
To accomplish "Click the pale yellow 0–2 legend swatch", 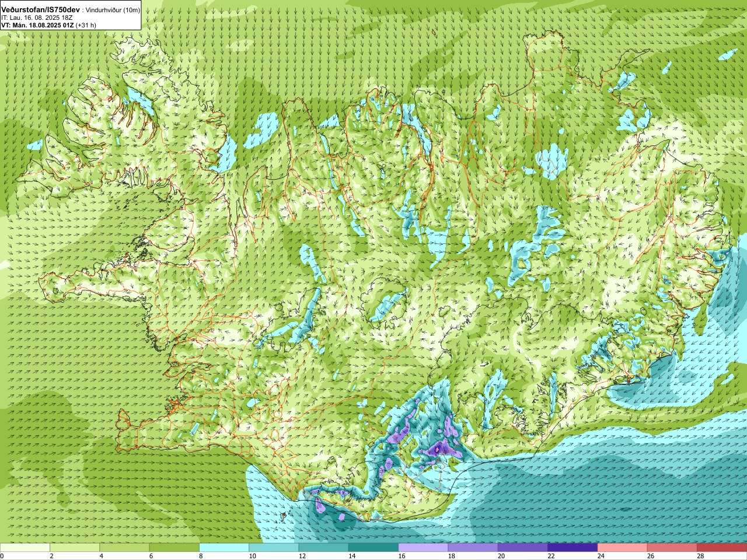I will point(25,548).
